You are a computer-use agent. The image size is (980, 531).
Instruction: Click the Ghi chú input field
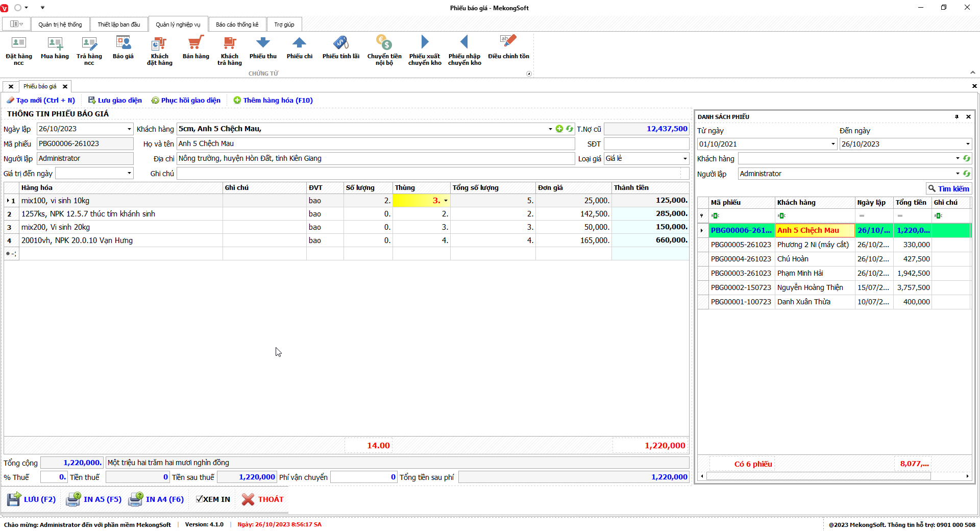[x=429, y=174]
